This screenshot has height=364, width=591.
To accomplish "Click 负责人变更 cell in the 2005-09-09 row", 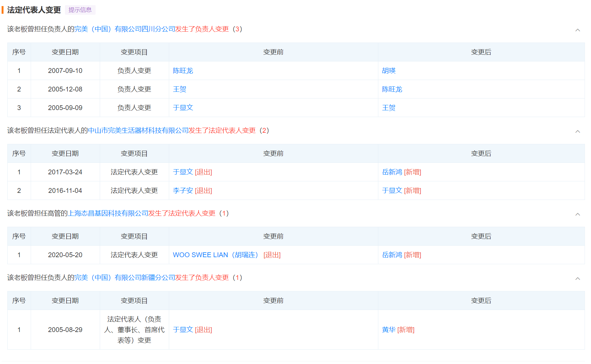I will point(134,108).
